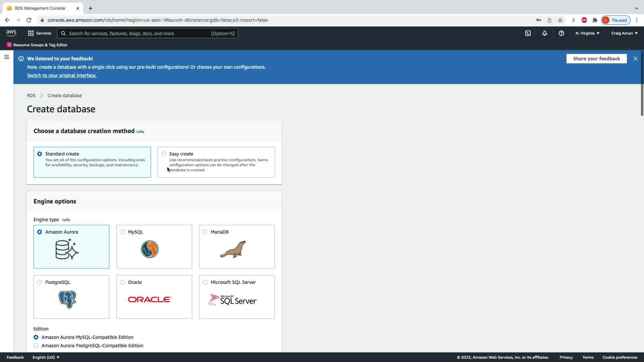The width and height of the screenshot is (644, 362).
Task: Open the Services grid menu
Action: pyautogui.click(x=39, y=33)
